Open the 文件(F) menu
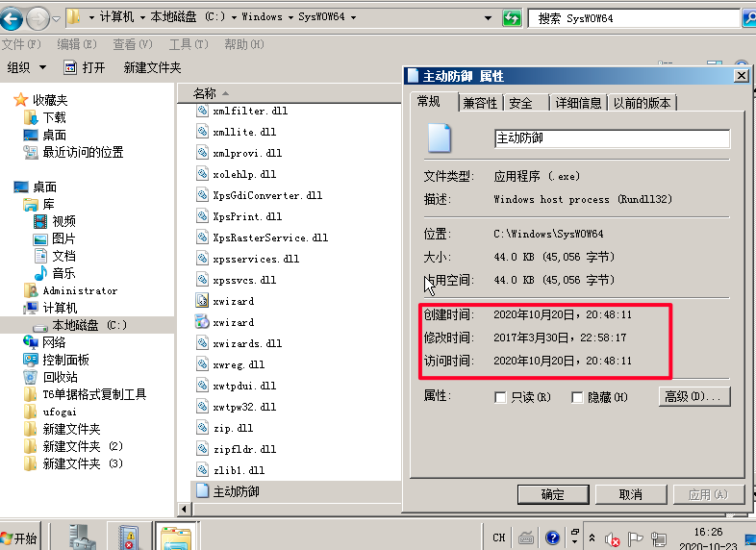This screenshot has height=550, width=756. pos(21,44)
